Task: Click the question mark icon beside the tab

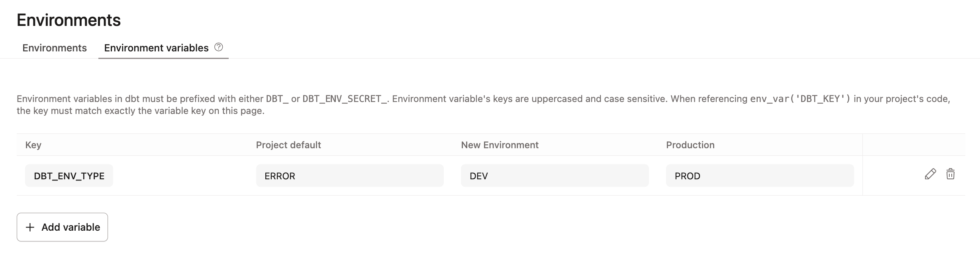Action: [x=218, y=48]
